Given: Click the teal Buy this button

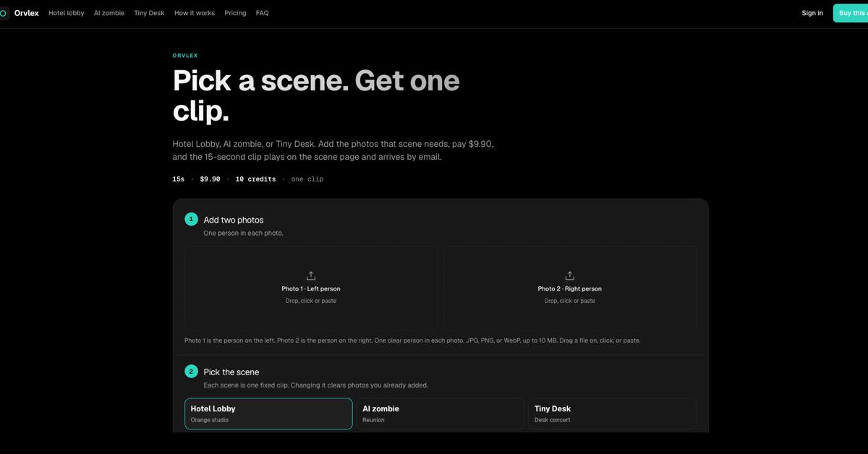Looking at the screenshot, I should [x=851, y=13].
